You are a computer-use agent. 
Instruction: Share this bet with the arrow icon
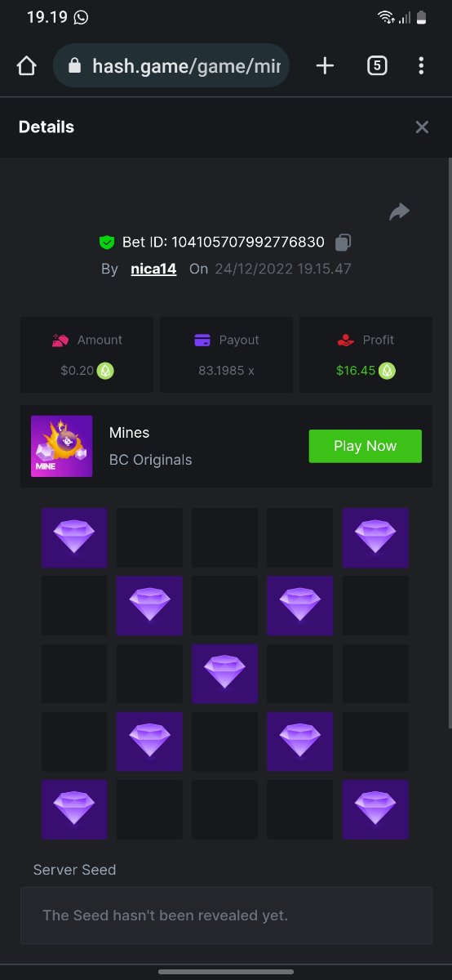pos(399,212)
